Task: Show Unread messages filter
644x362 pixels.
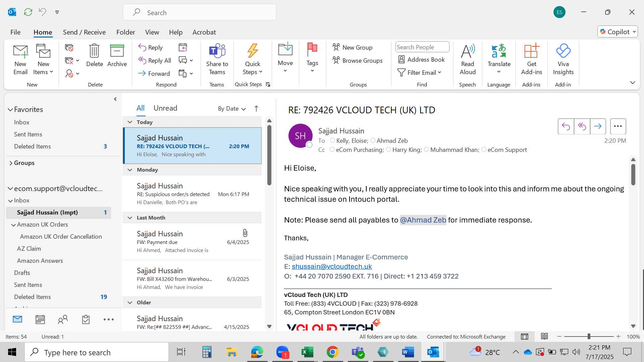Action: (165, 108)
